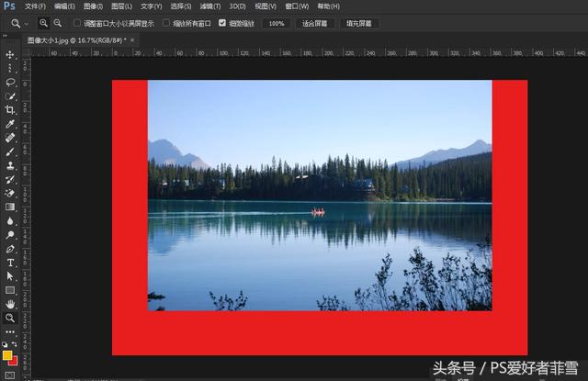588x381 pixels.
Task: Click the lake photo on canvas
Action: coord(320,196)
